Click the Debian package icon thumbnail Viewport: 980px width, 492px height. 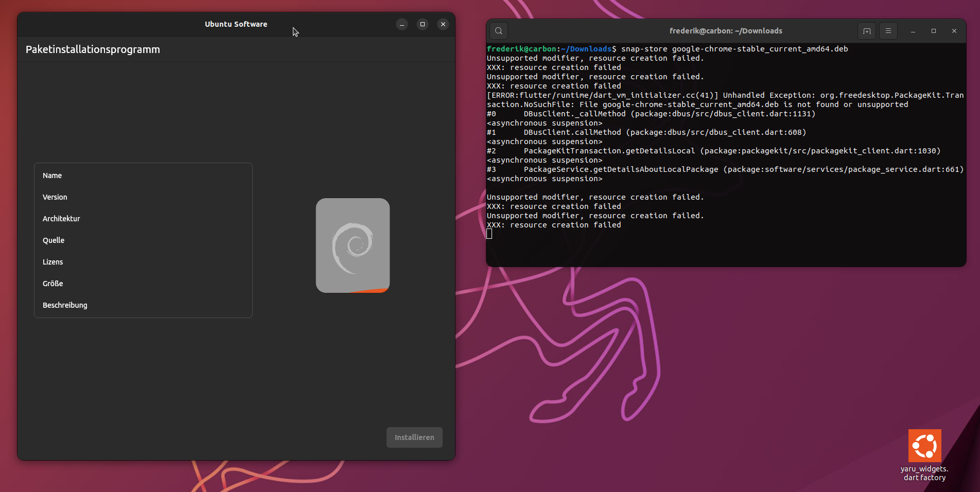pos(353,245)
